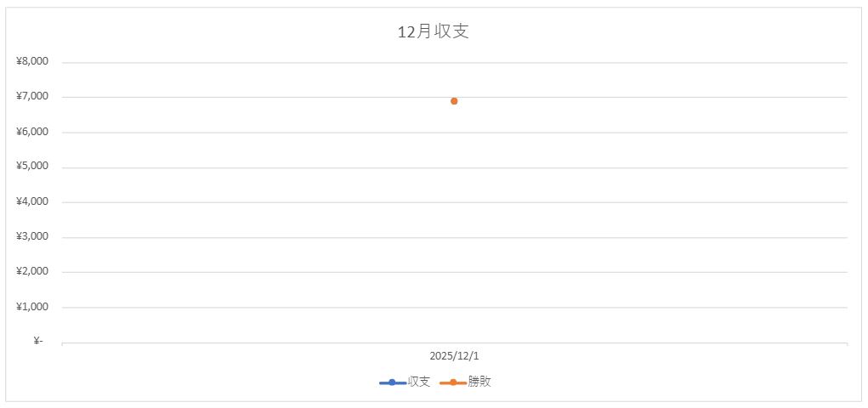Select the ¥2,000 axis label
The image size is (868, 408).
pyautogui.click(x=32, y=272)
